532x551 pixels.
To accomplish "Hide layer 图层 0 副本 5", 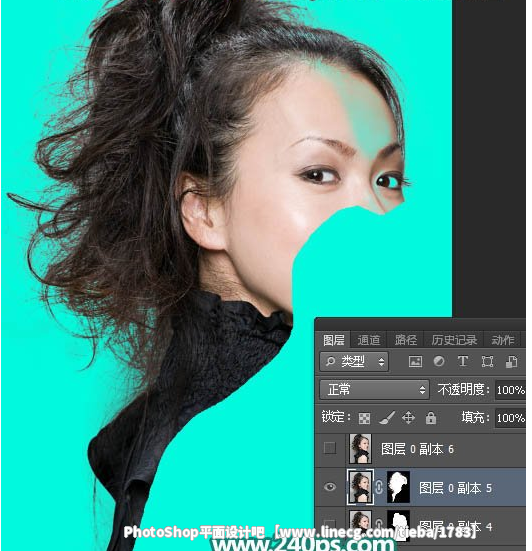I will (330, 487).
